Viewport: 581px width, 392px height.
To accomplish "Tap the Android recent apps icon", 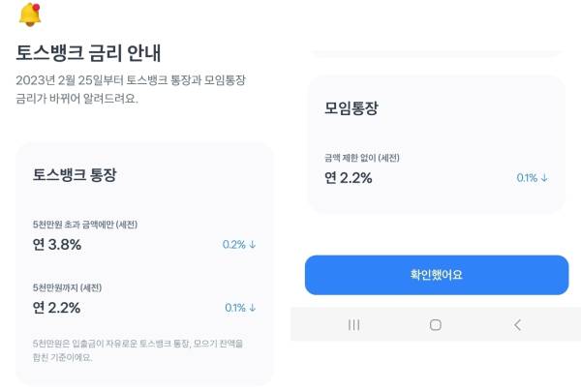I will pos(353,325).
